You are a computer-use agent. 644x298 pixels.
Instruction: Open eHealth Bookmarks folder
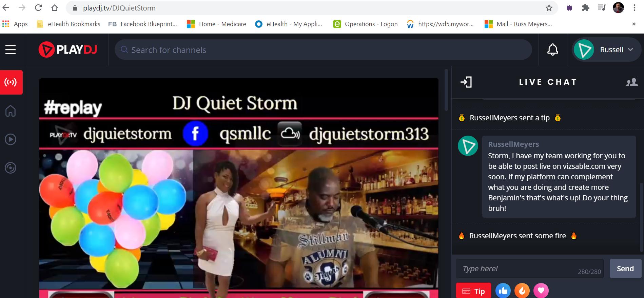69,24
